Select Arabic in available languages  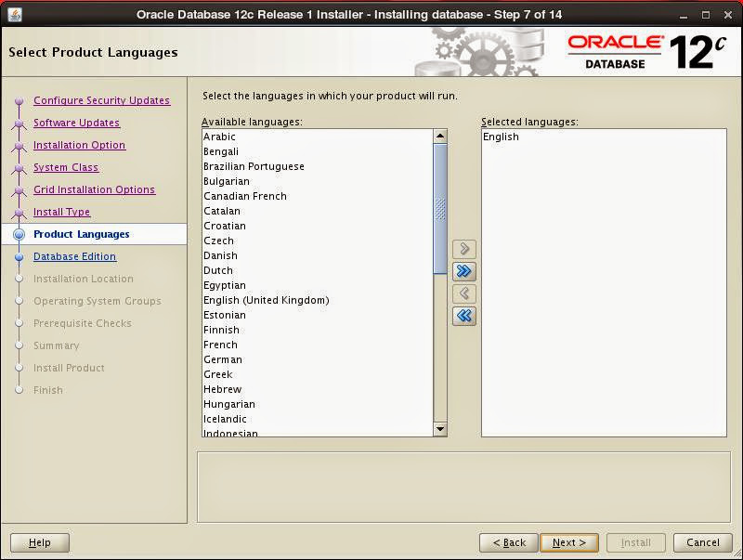coord(318,137)
